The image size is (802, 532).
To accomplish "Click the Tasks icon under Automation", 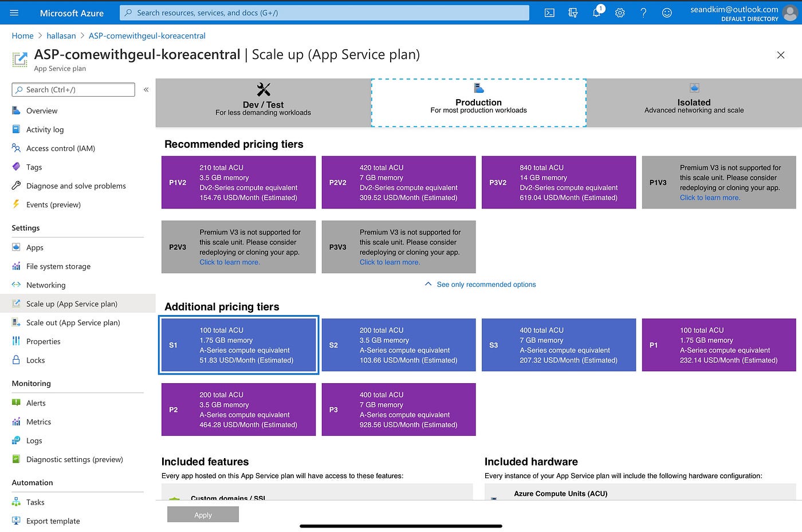I will (x=16, y=502).
